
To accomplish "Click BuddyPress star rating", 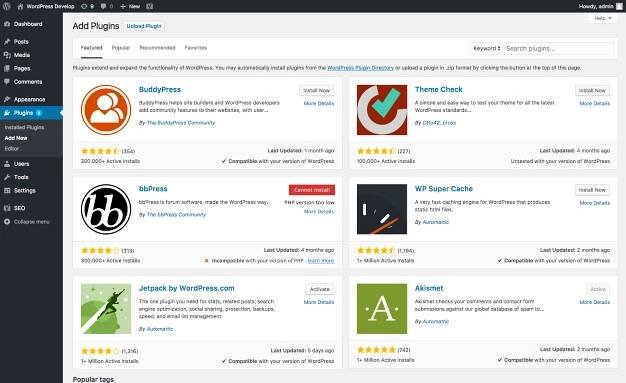I will (x=100, y=151).
